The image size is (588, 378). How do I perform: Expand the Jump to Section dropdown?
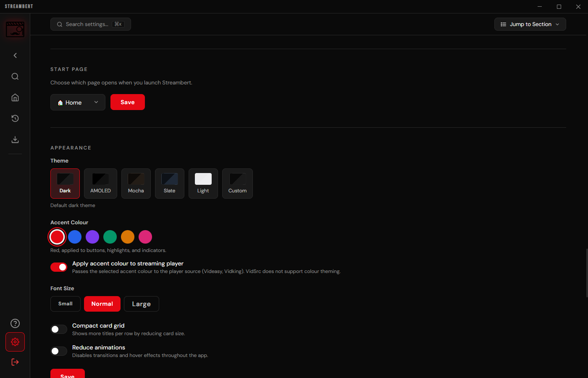pyautogui.click(x=530, y=24)
